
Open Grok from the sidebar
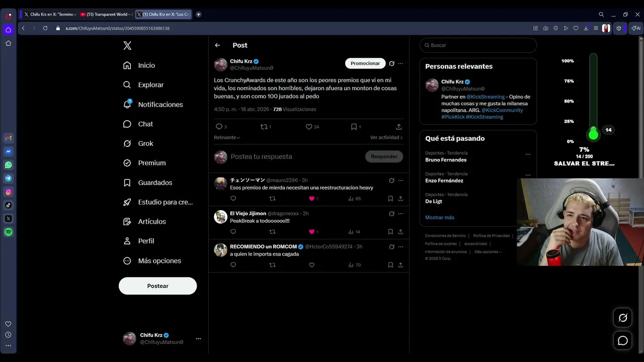pyautogui.click(x=138, y=143)
